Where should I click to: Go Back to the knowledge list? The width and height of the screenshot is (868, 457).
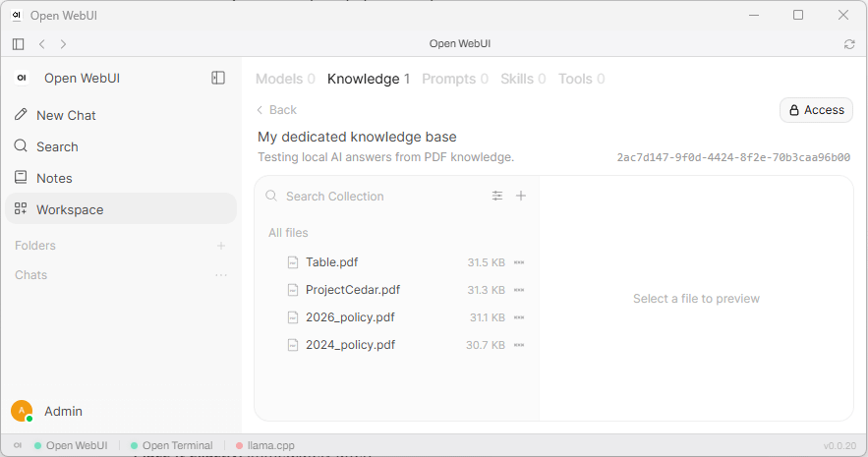(277, 109)
